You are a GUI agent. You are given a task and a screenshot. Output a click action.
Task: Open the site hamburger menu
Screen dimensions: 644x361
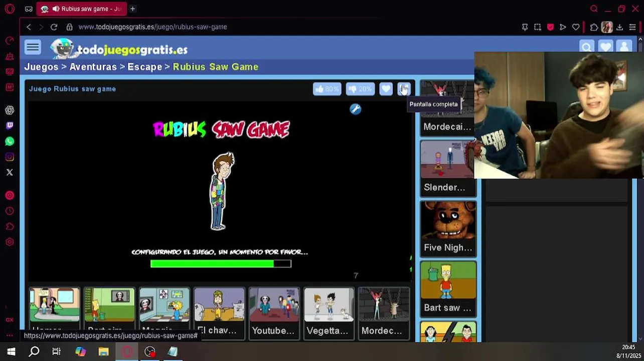click(x=33, y=48)
